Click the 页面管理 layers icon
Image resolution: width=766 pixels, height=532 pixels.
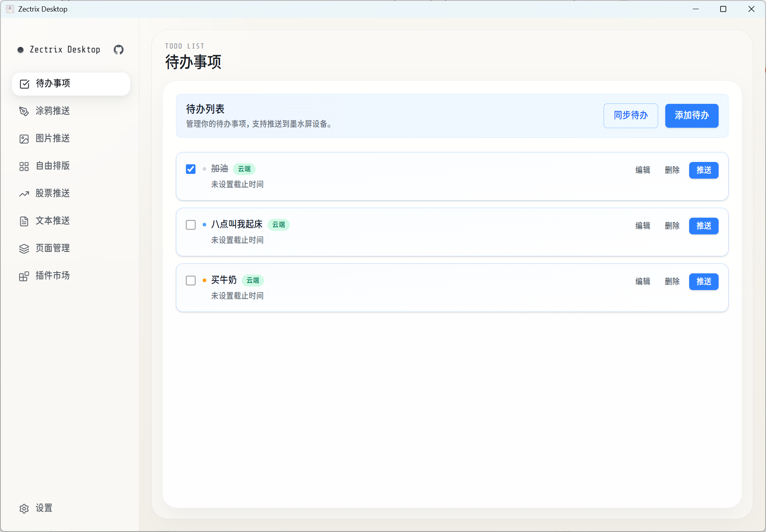click(x=24, y=249)
